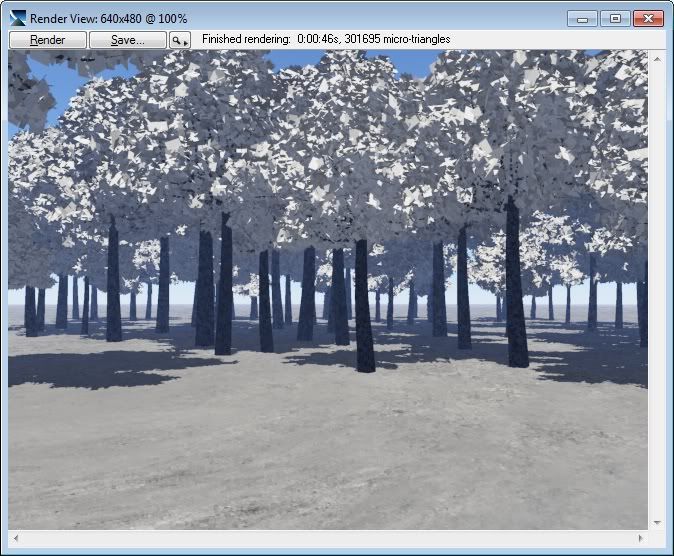Maximize the Render View window
This screenshot has height=556, width=674.
616,19
